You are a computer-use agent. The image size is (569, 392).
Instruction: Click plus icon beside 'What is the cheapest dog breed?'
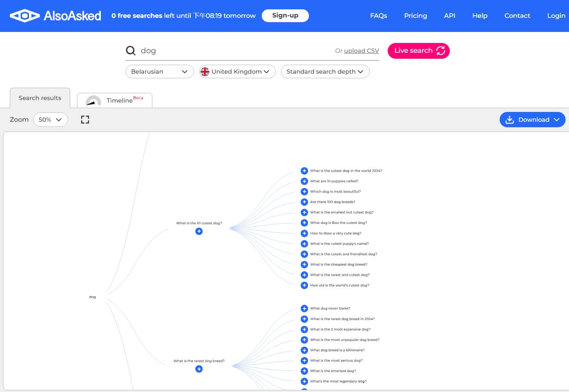pyautogui.click(x=304, y=264)
